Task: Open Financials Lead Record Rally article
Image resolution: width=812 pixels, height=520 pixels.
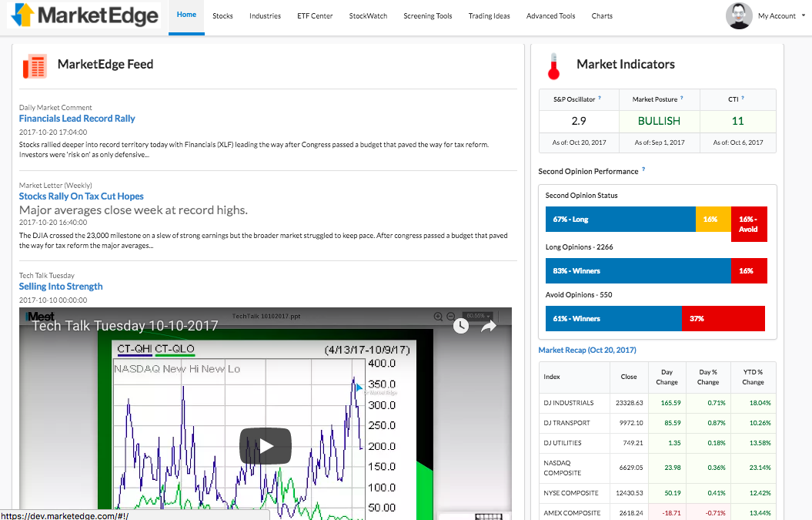Action: [77, 119]
